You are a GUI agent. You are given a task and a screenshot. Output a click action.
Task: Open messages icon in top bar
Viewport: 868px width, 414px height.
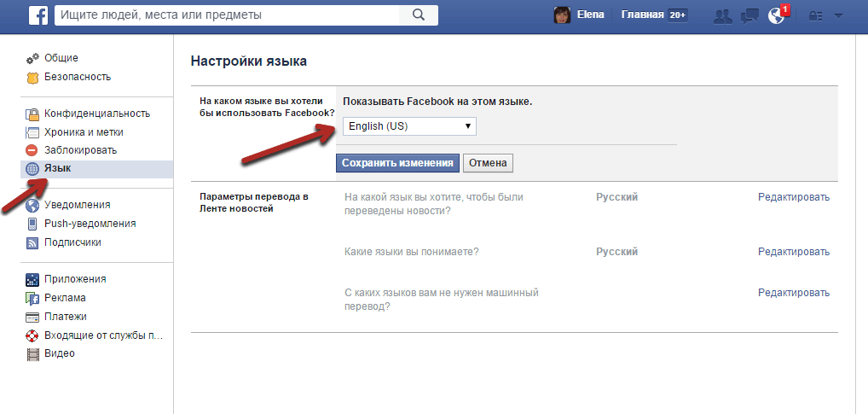point(749,16)
